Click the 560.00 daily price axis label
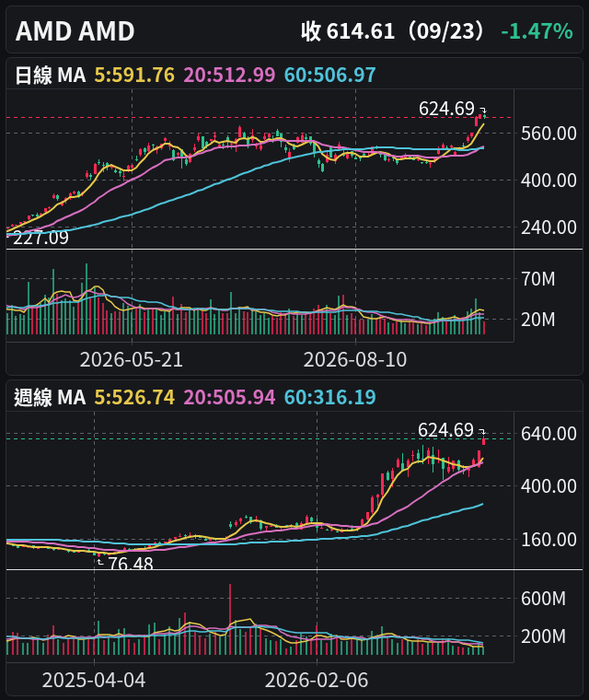 coord(549,134)
